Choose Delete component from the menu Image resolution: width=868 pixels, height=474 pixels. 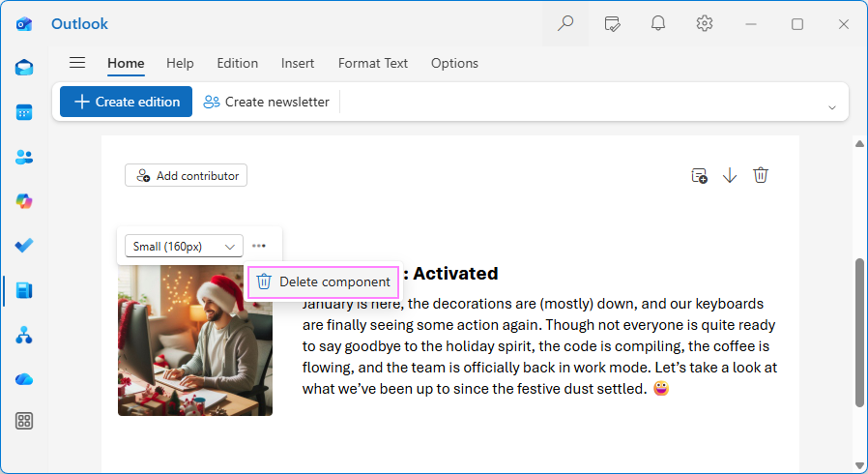323,281
